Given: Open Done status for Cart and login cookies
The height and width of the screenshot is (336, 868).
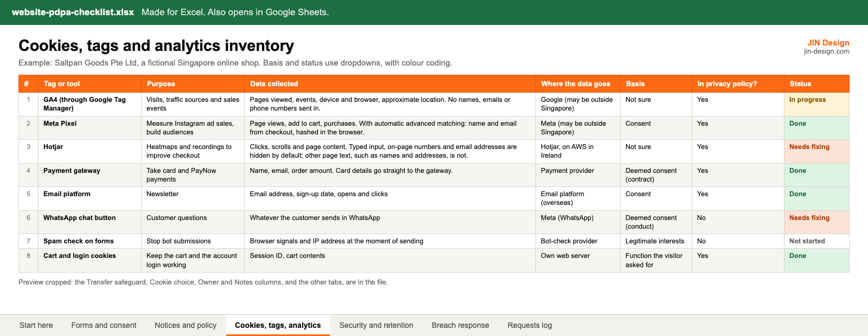Looking at the screenshot, I should (x=816, y=260).
